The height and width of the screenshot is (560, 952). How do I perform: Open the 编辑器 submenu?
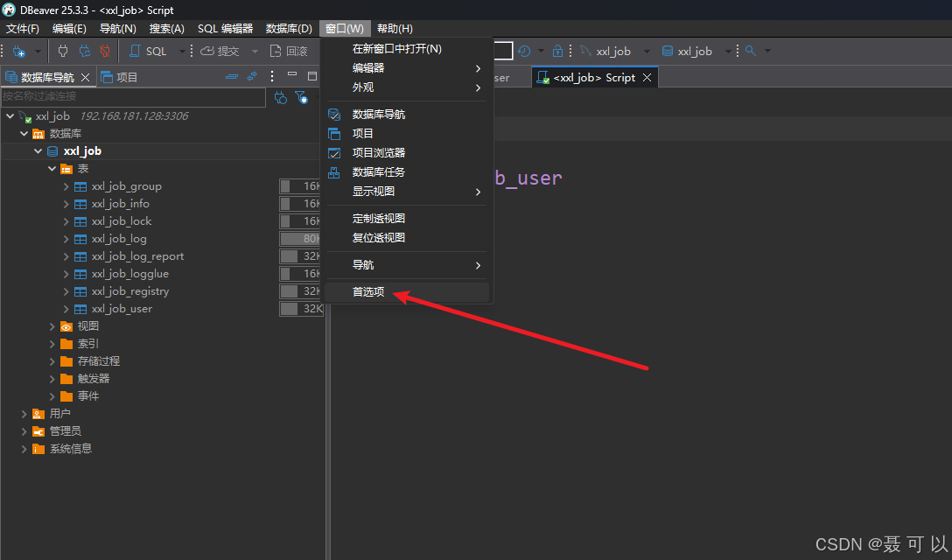[407, 68]
